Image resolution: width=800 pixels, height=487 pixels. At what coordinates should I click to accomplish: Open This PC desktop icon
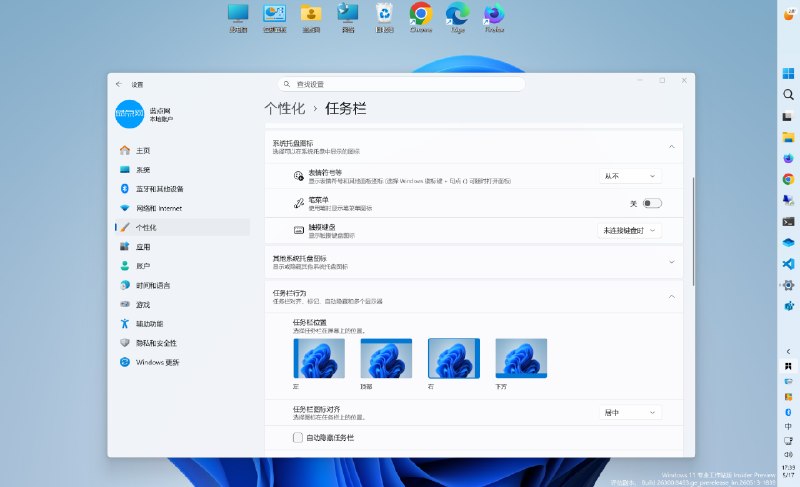coord(238,18)
